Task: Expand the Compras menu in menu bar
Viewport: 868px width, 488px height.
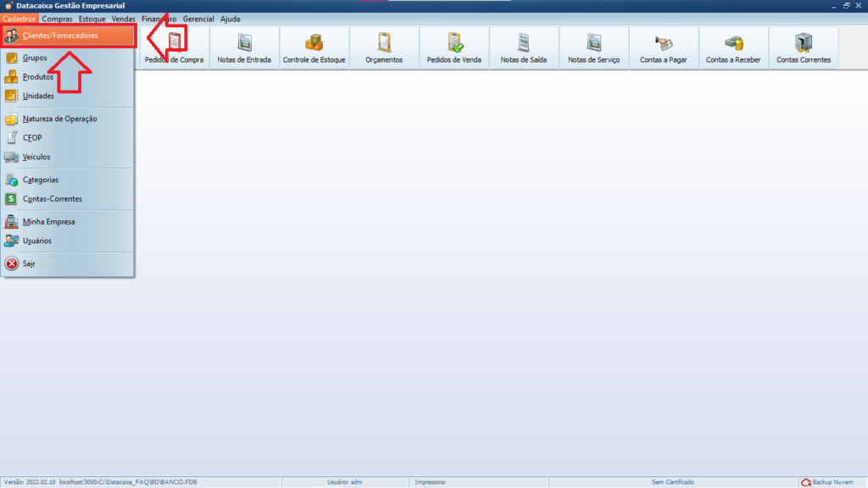Action: [57, 19]
